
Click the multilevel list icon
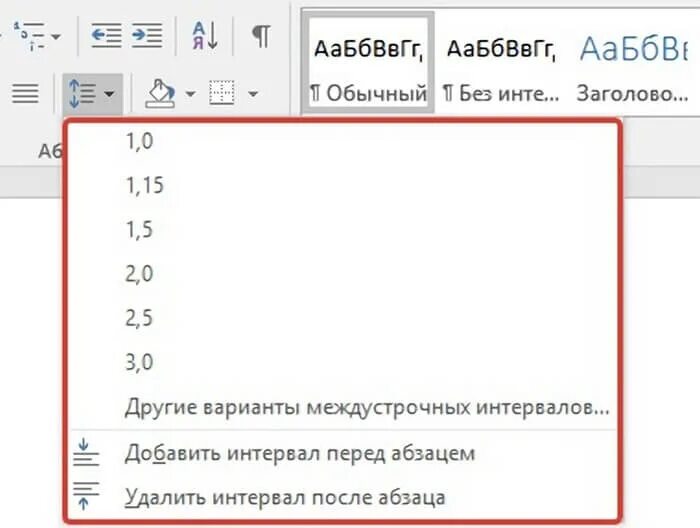coord(29,36)
